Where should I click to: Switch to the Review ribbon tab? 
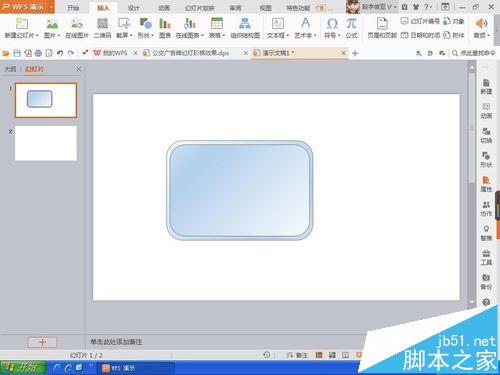pyautogui.click(x=235, y=7)
